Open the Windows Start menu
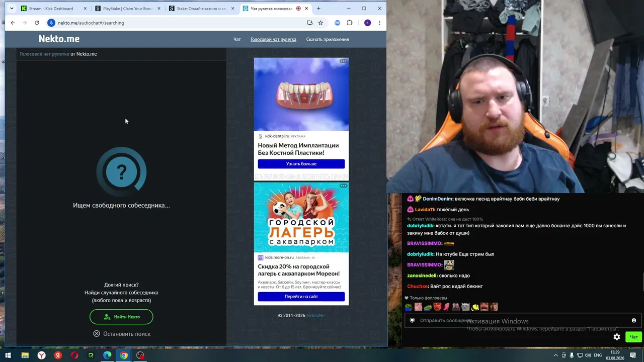The height and width of the screenshot is (362, 644). pyautogui.click(x=8, y=355)
